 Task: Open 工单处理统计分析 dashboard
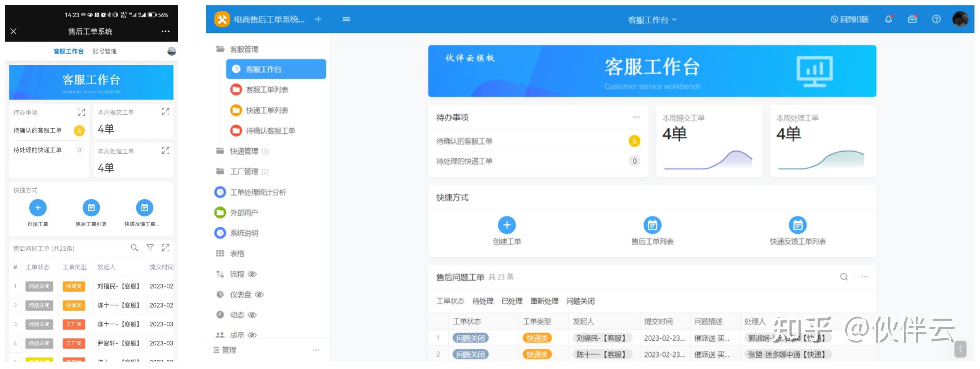point(250,192)
